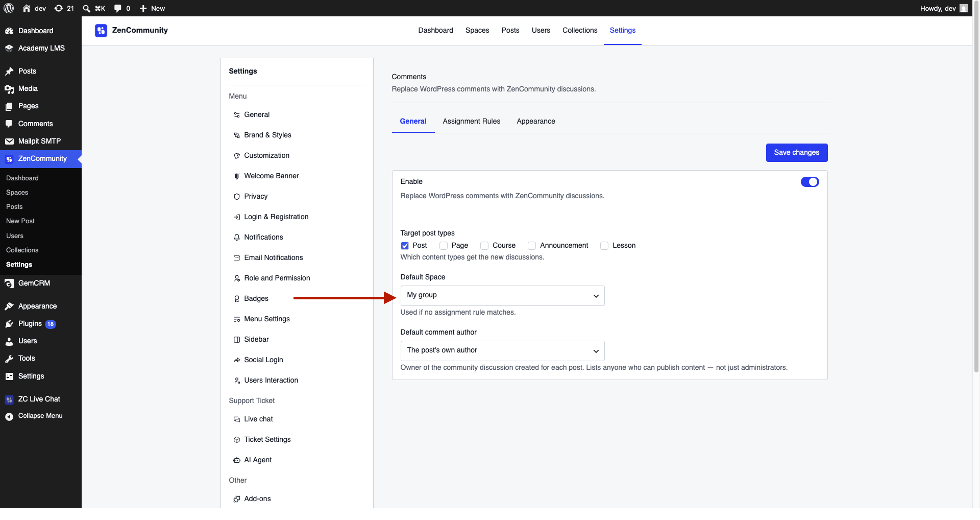The image size is (980, 520).
Task: Open comments bubble icon in admin bar
Action: pyautogui.click(x=118, y=8)
